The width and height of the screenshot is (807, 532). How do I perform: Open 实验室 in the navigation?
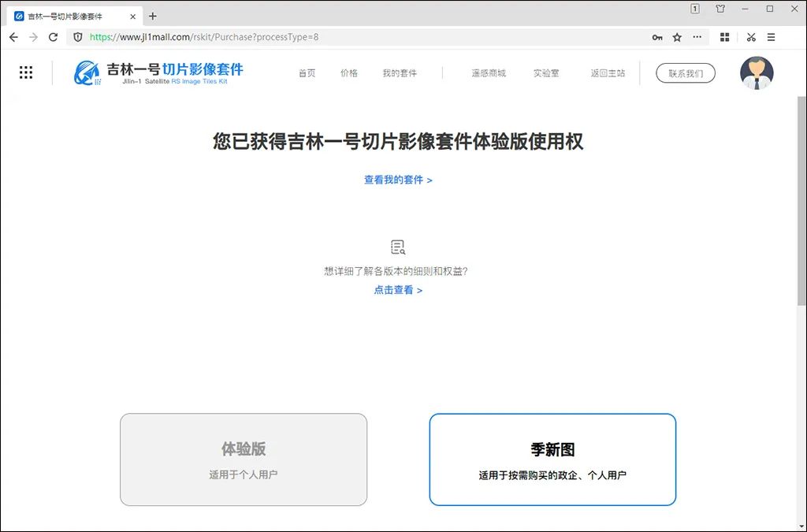click(x=546, y=73)
